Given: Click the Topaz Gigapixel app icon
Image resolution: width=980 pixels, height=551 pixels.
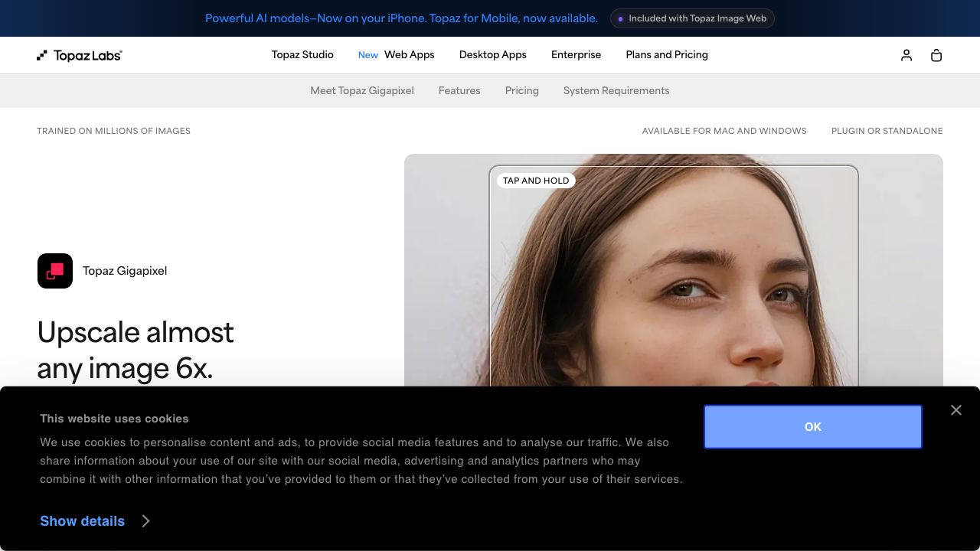Looking at the screenshot, I should [x=55, y=271].
